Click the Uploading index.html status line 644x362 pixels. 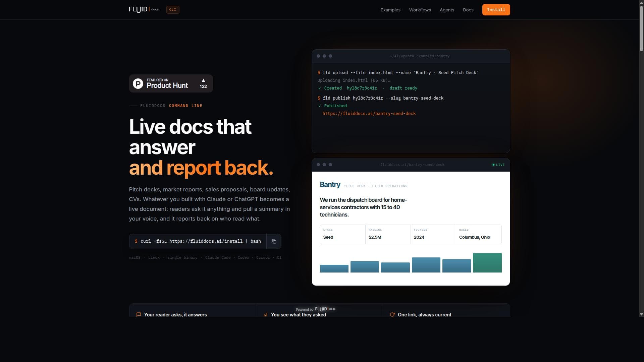click(x=354, y=80)
